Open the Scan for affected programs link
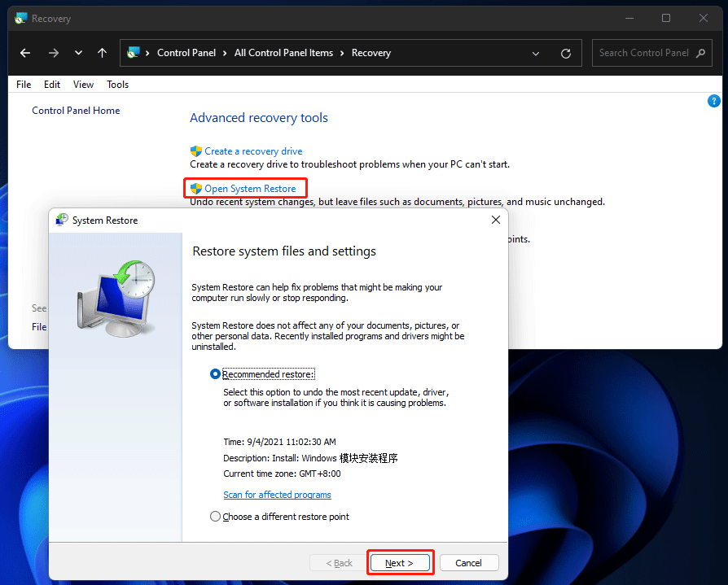 [x=277, y=494]
